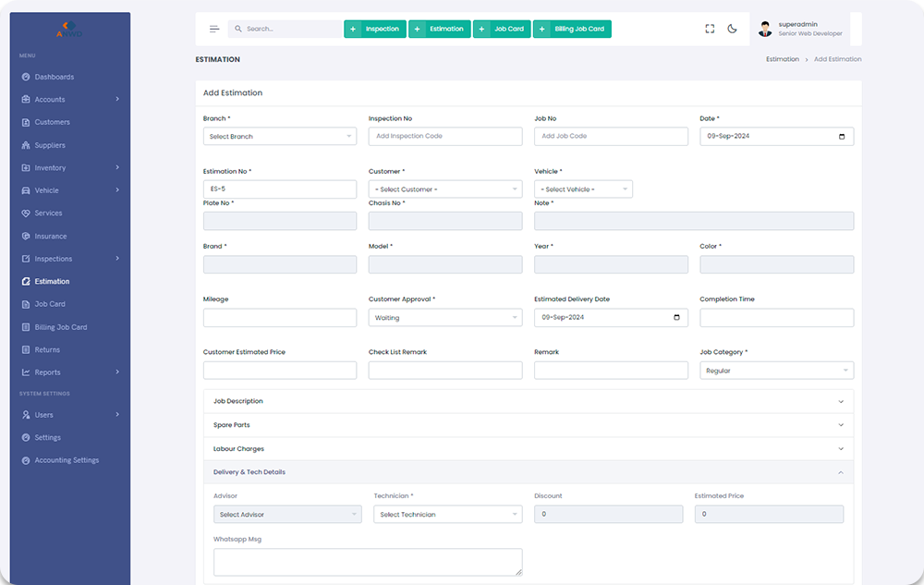The width and height of the screenshot is (924, 585).
Task: Expand Inventory submenu chevron
Action: coord(117,167)
